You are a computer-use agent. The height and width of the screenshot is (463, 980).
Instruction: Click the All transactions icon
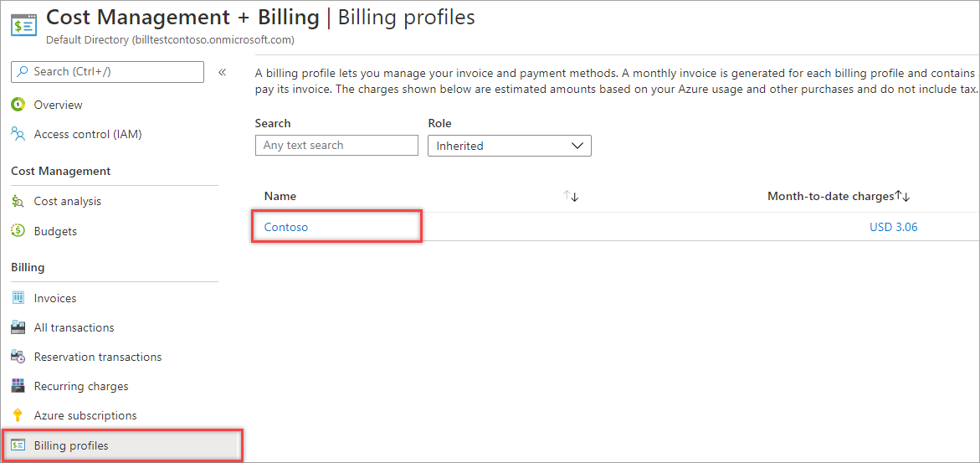tap(18, 327)
